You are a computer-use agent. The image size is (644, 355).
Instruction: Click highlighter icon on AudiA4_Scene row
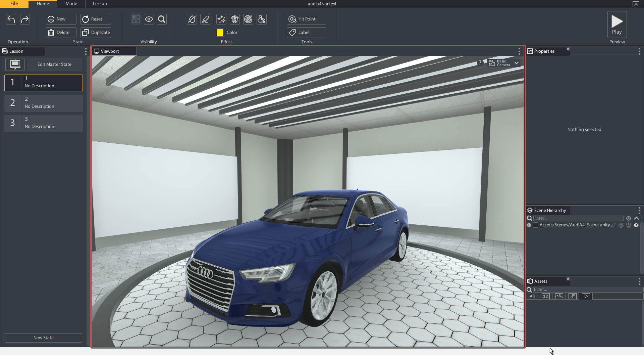[x=613, y=225]
